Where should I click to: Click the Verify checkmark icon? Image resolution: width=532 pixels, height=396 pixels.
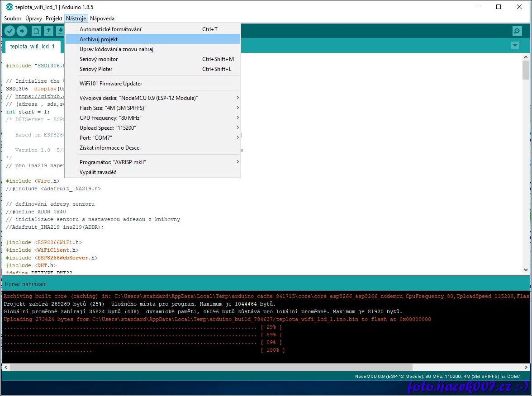9,31
